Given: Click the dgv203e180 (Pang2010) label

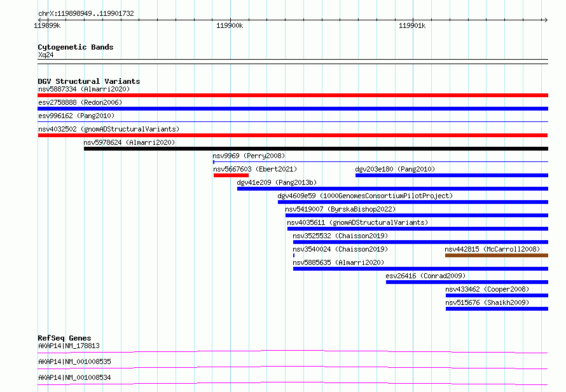Looking at the screenshot, I should tap(395, 169).
